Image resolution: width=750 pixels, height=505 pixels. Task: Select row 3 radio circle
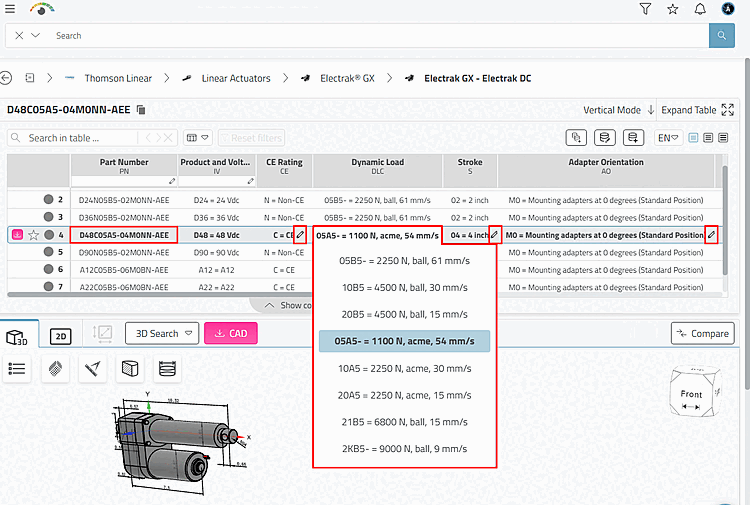pyautogui.click(x=48, y=217)
